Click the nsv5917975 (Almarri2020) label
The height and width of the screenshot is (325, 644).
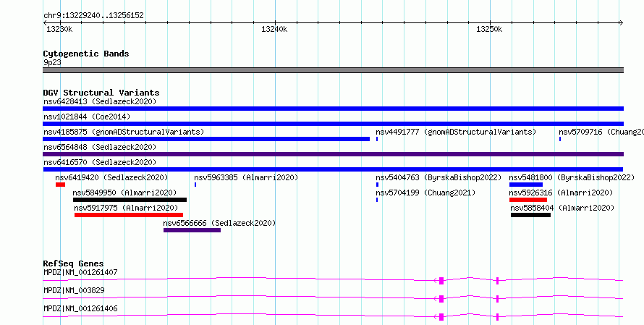pos(126,208)
